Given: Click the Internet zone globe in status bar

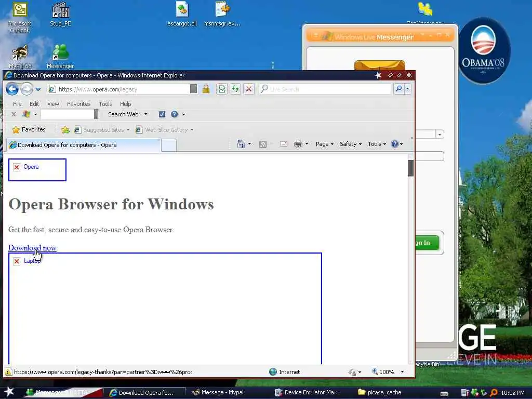Looking at the screenshot, I should pos(273,372).
